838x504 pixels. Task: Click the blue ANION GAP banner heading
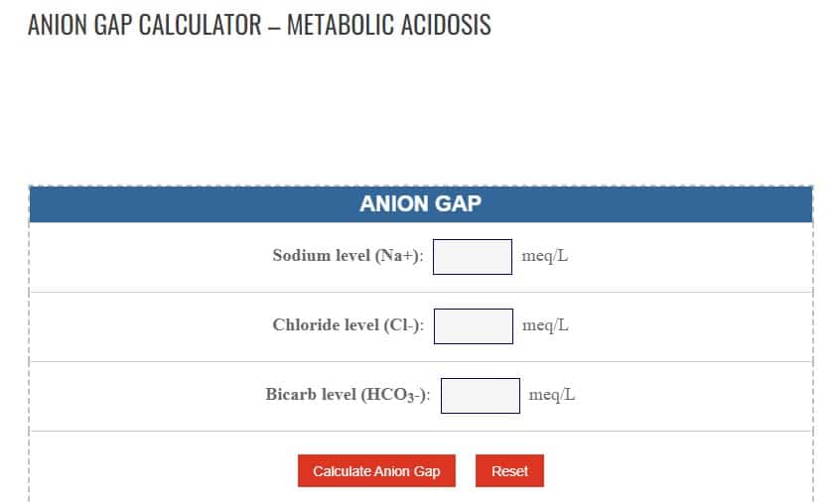(421, 204)
